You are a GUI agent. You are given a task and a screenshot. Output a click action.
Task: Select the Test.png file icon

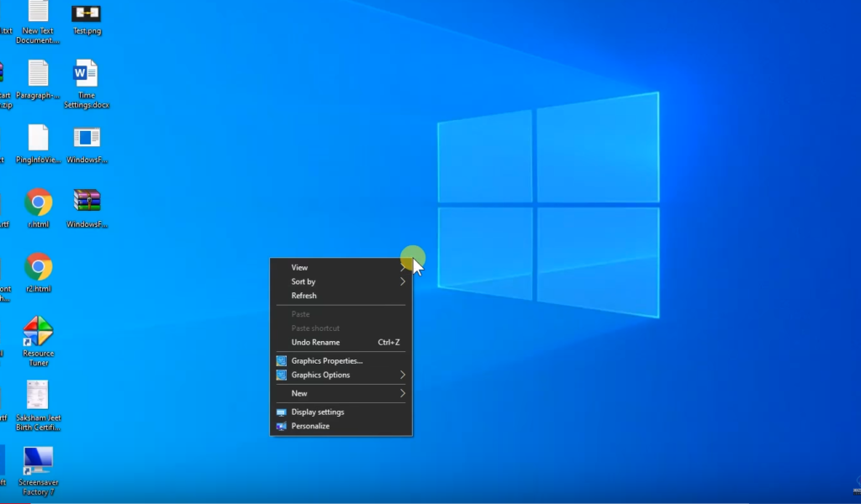tap(87, 18)
